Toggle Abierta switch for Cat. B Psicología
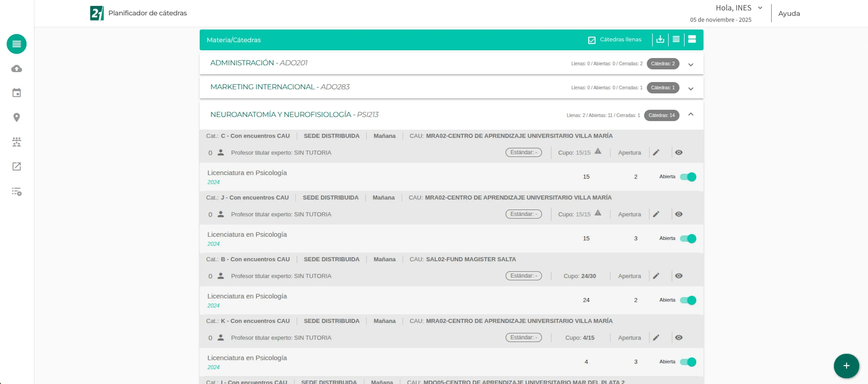Viewport: 868px width, 384px height. point(688,300)
